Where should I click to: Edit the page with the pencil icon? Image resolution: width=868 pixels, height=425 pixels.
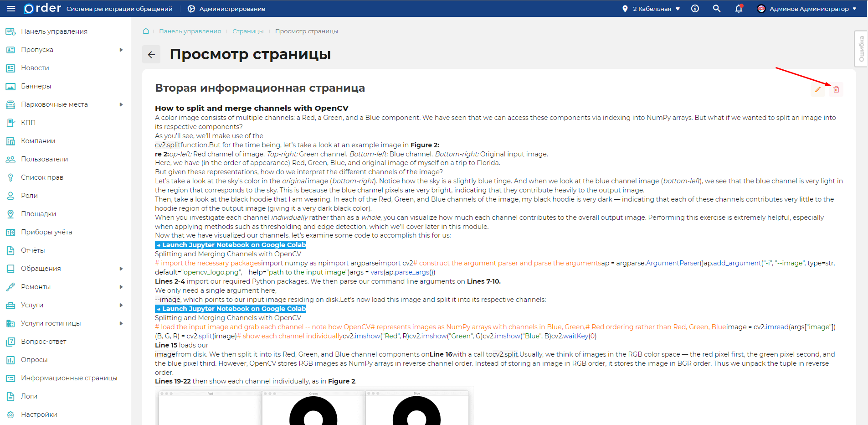click(817, 89)
